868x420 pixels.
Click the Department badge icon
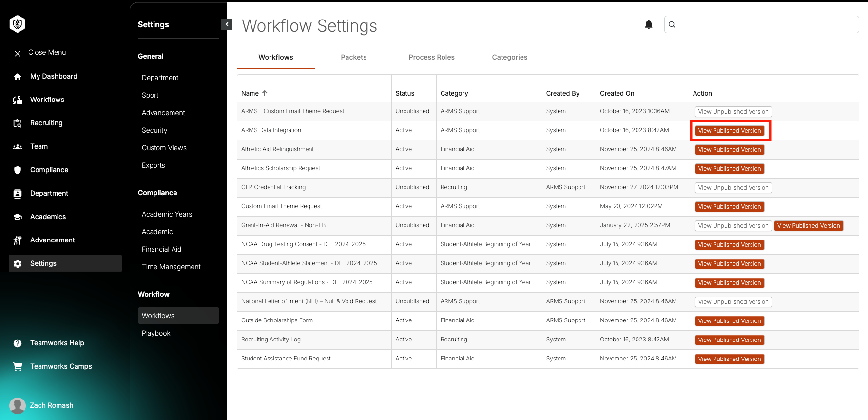click(18, 194)
